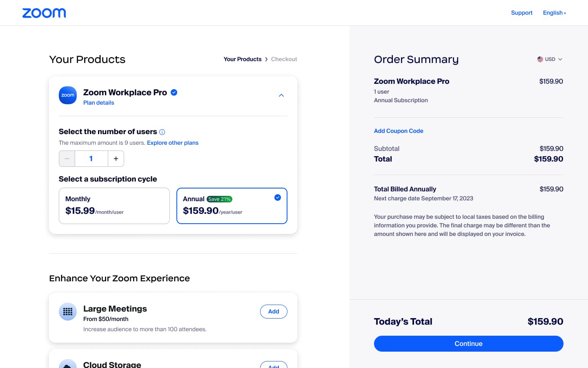Go to Your Products breadcrumb
The image size is (588, 368).
(243, 59)
